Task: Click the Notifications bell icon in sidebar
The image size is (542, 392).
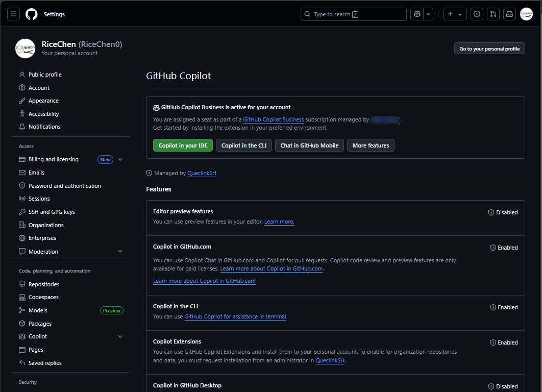Action: click(22, 127)
